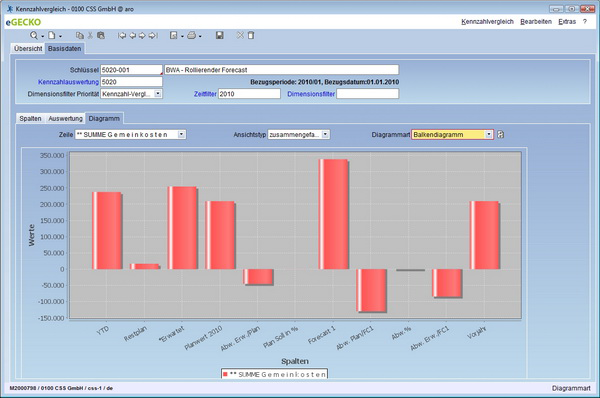Click the Restplan axis label
This screenshot has height=398, width=600.
pos(135,334)
